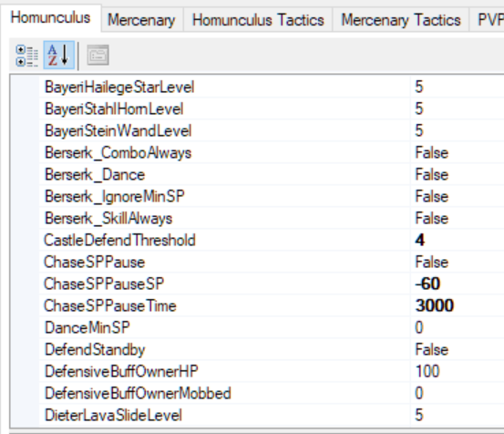Select the DieterLavaSlideLevel property name
This screenshot has width=504, height=434.
pos(113,415)
